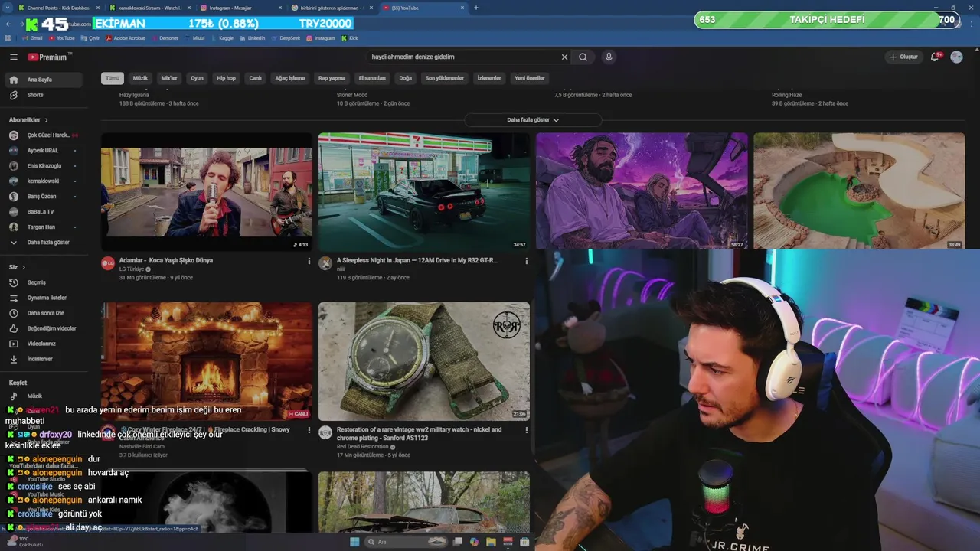Expand the Daha fazla göster shelf button

tap(533, 120)
